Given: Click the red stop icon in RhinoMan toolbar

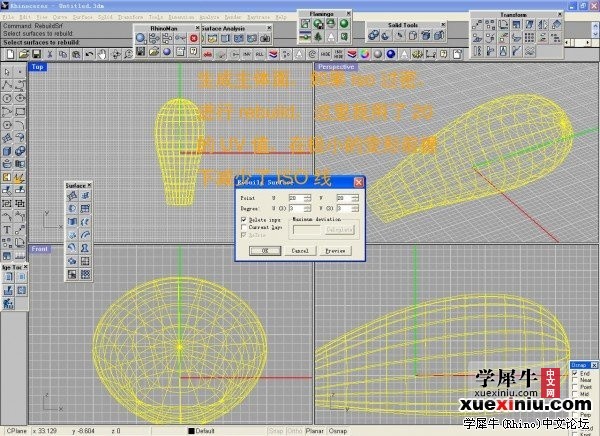Looking at the screenshot, I should coord(194,38).
